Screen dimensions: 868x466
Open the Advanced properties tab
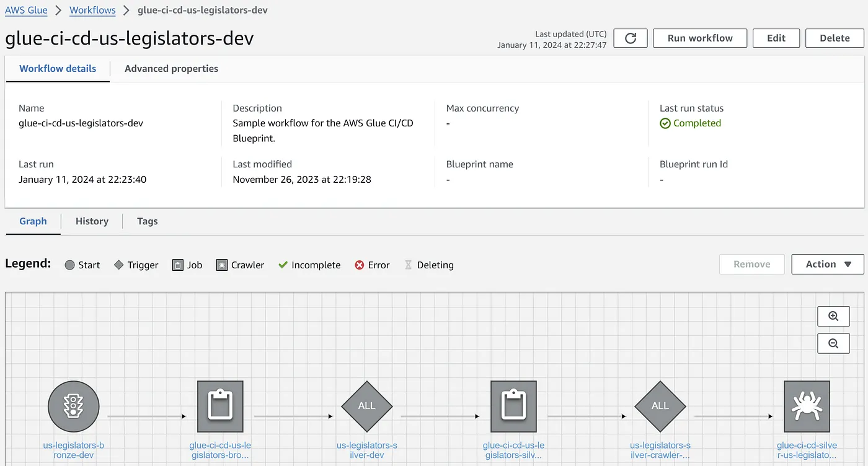click(171, 69)
